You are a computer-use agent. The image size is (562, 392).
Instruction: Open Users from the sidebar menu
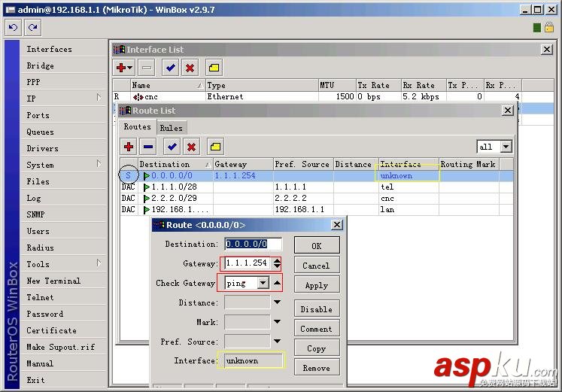[63, 231]
